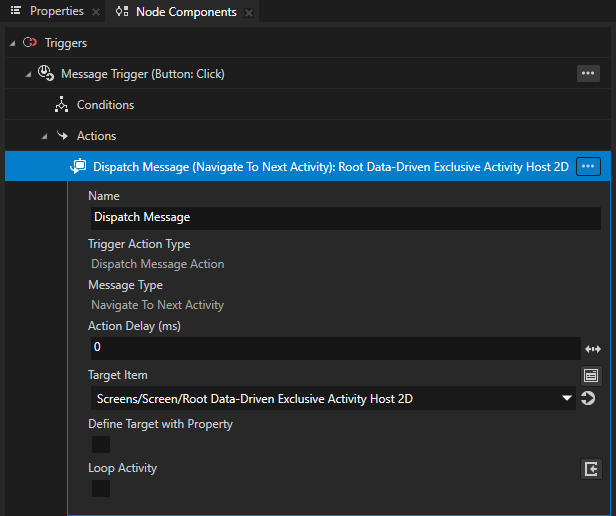Click the Name input field
This screenshot has height=516, width=616.
coord(346,218)
